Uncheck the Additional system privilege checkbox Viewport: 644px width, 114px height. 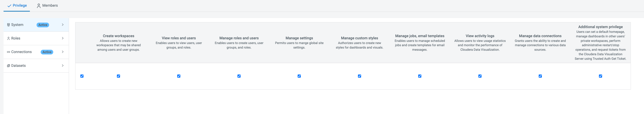point(600,76)
